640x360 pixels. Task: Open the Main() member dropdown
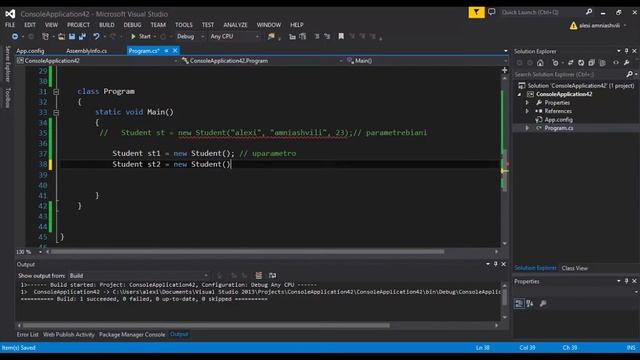[x=427, y=60]
